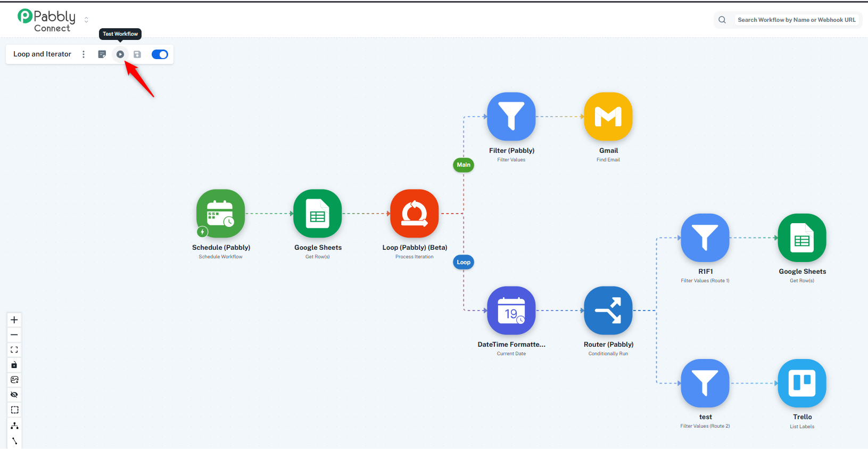Screen dimensions: 868x449
Task: Toggle the canvas lock icon
Action: (x=14, y=365)
